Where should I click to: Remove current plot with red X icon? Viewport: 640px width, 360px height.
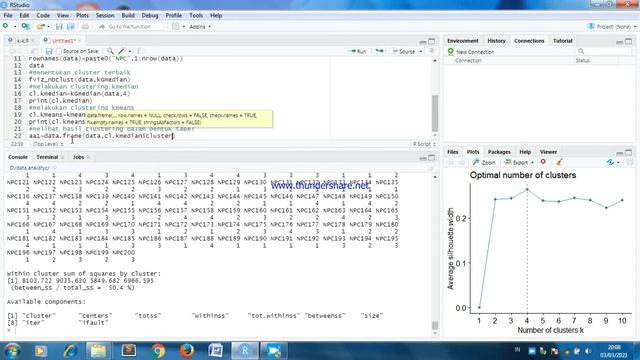[543, 162]
